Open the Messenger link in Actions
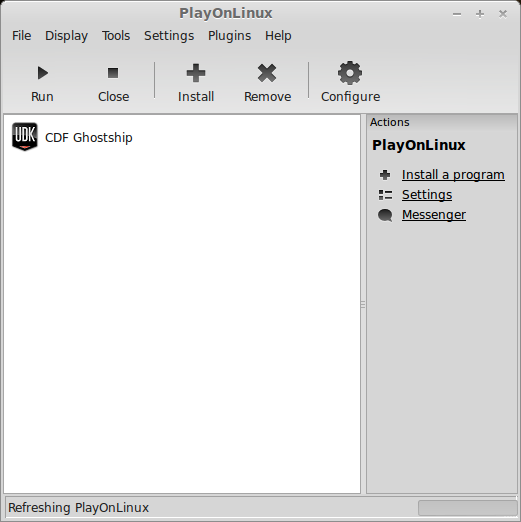The width and height of the screenshot is (521, 522). coord(434,215)
